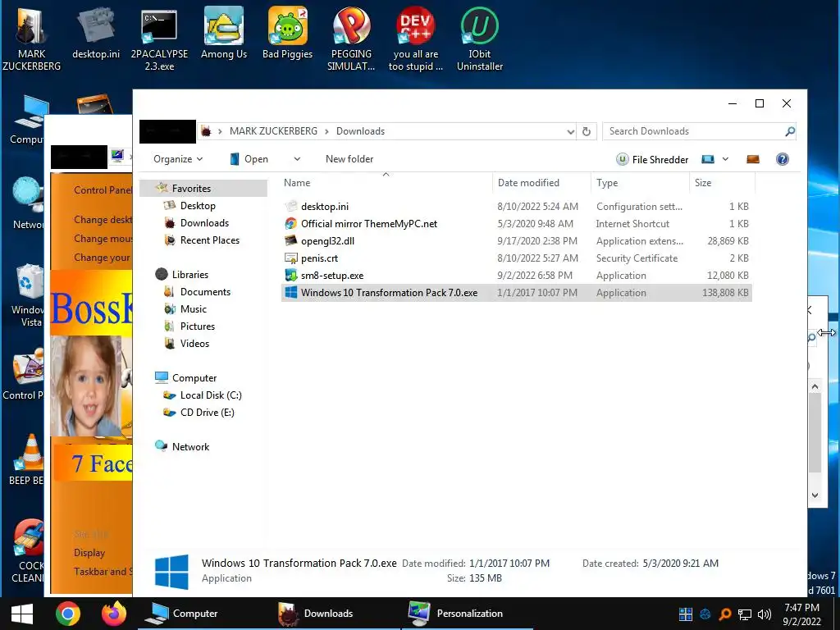Click the blue help question mark icon

pyautogui.click(x=782, y=159)
